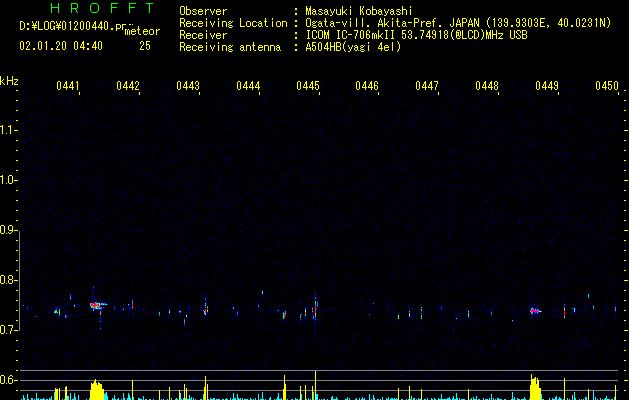Click the large yellow power peak after 0441
The width and height of the screenshot is (629, 400).
point(97,390)
